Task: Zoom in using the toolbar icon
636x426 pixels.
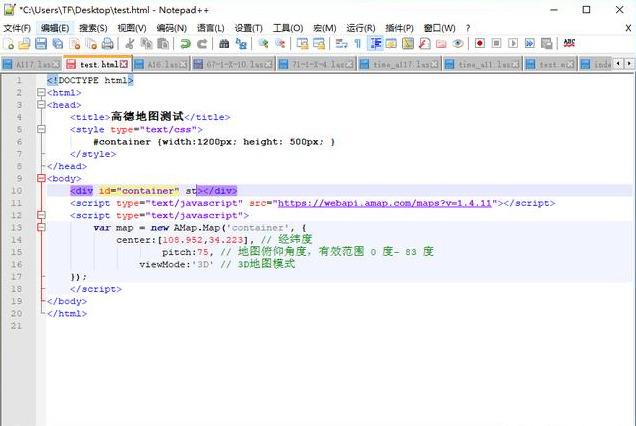Action: point(264,43)
